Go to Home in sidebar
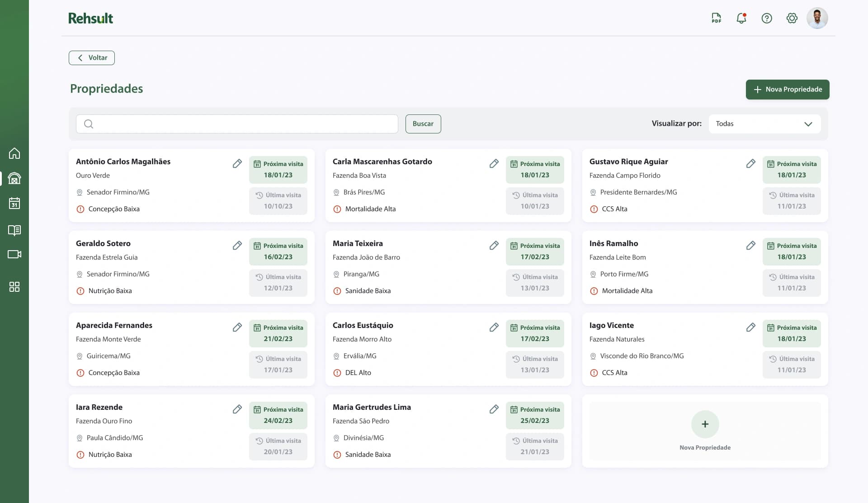Image resolution: width=868 pixels, height=503 pixels. [x=14, y=153]
